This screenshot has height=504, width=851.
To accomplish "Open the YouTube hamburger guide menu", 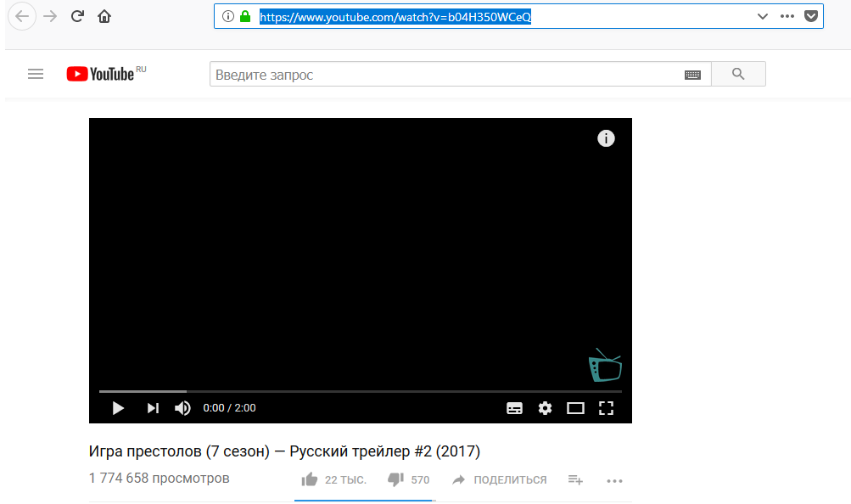I will pos(36,74).
